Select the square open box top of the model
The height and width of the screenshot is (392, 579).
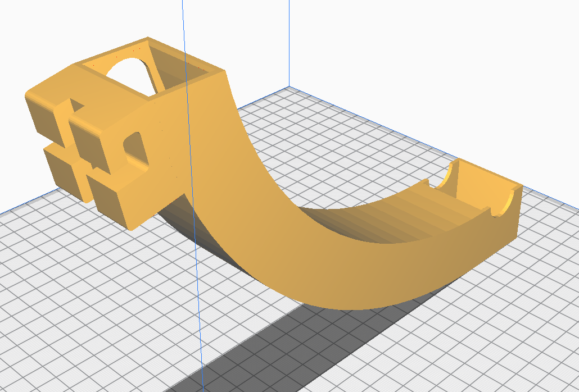pos(152,66)
